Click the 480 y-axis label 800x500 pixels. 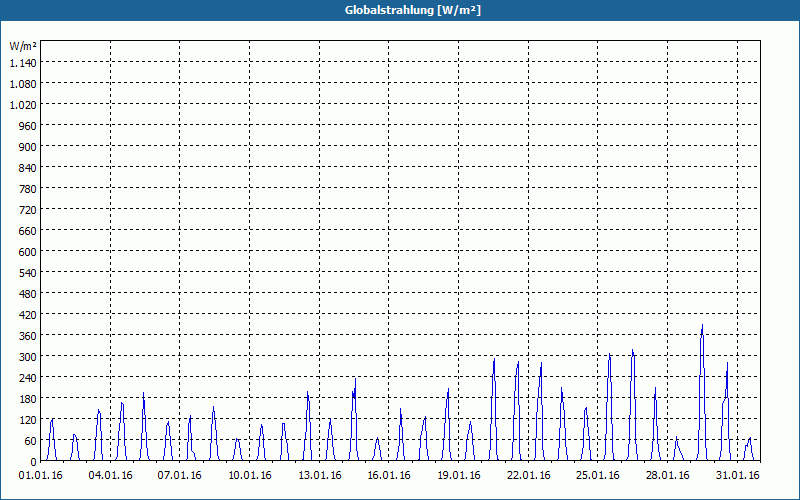click(28, 294)
